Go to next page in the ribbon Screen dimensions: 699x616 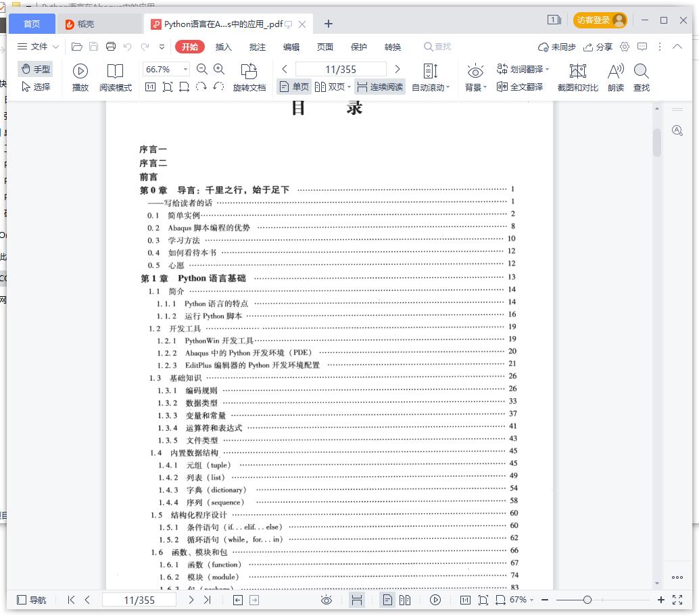(397, 69)
